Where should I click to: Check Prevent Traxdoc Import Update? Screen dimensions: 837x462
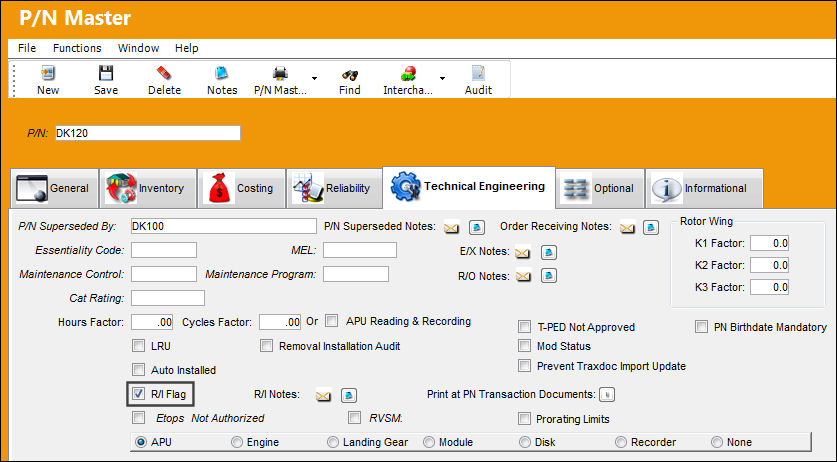[525, 365]
